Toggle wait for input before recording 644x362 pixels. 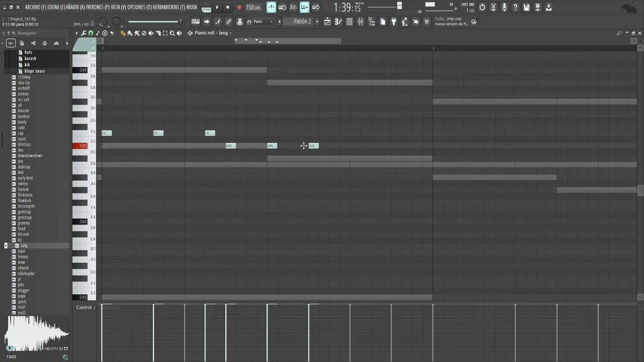[282, 7]
